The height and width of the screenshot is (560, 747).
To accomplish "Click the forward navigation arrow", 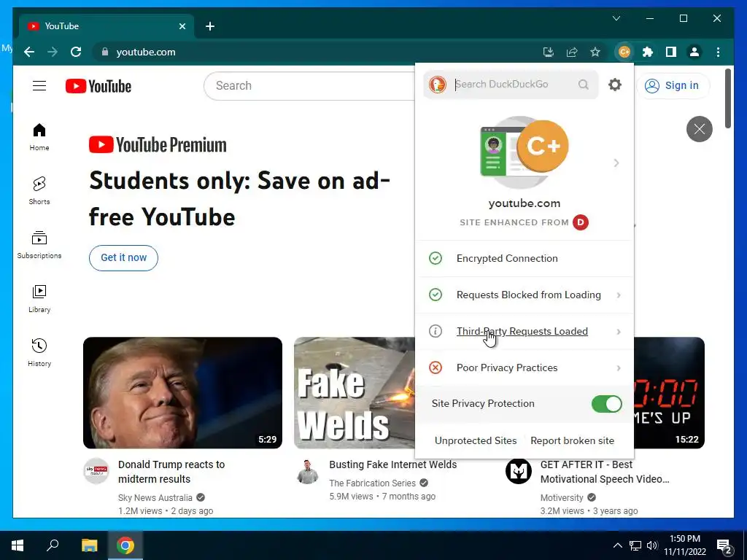I will [53, 52].
